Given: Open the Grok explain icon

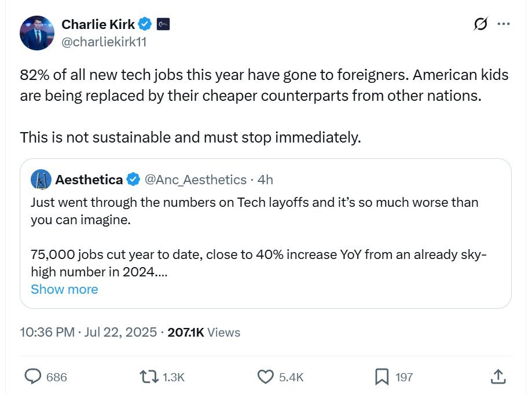Looking at the screenshot, I should pyautogui.click(x=480, y=24).
